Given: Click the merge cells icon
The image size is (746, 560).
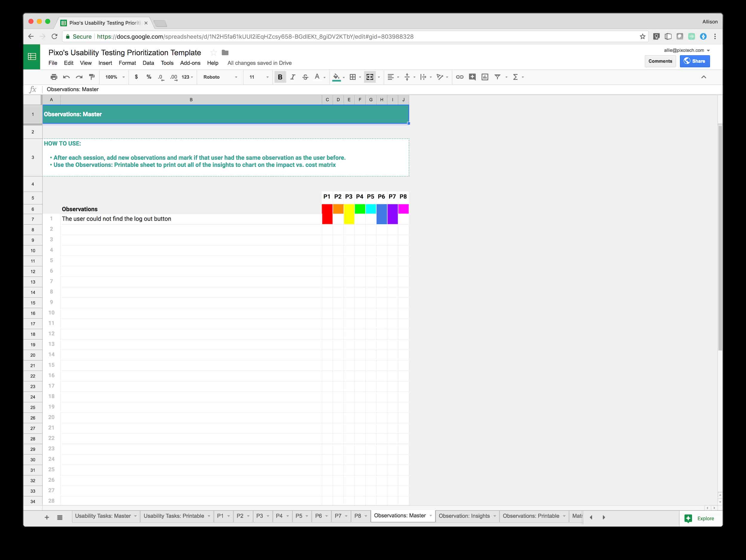Looking at the screenshot, I should click(370, 77).
